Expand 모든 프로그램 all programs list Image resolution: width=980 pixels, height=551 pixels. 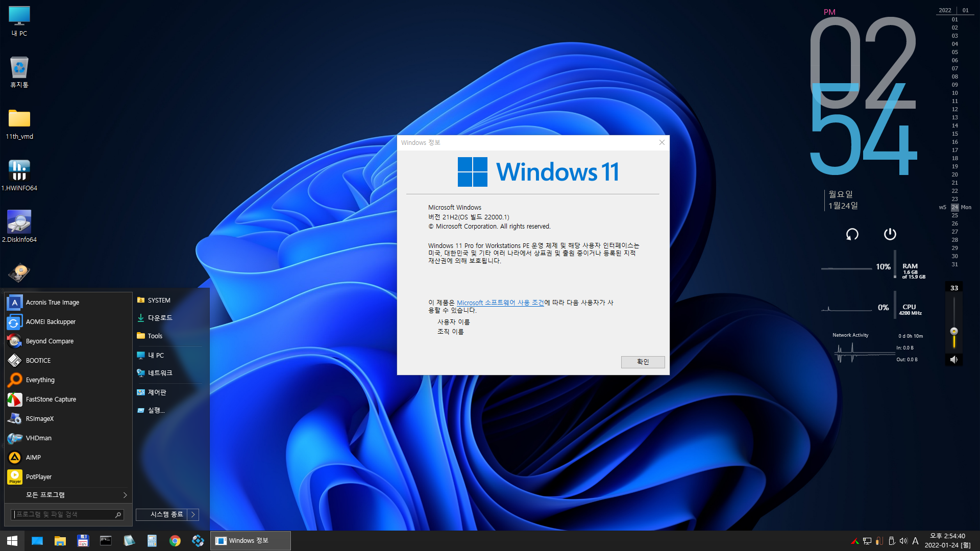pyautogui.click(x=68, y=495)
